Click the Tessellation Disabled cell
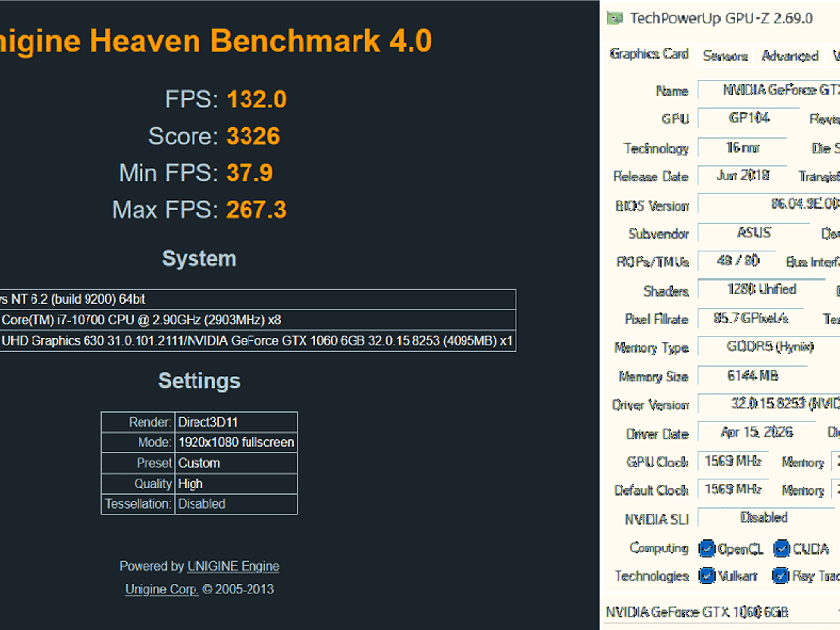Viewport: 840px width, 630px height. pos(236,504)
